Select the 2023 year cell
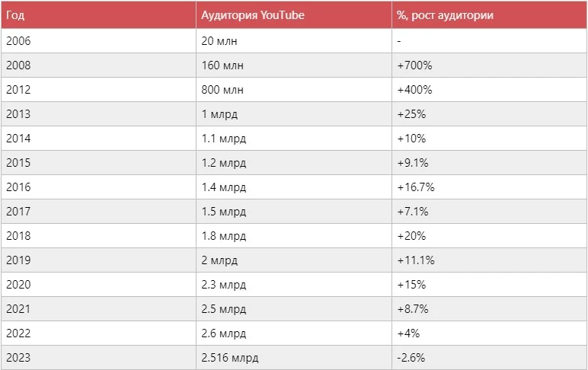Image resolution: width=588 pixels, height=370 pixels. [18, 358]
